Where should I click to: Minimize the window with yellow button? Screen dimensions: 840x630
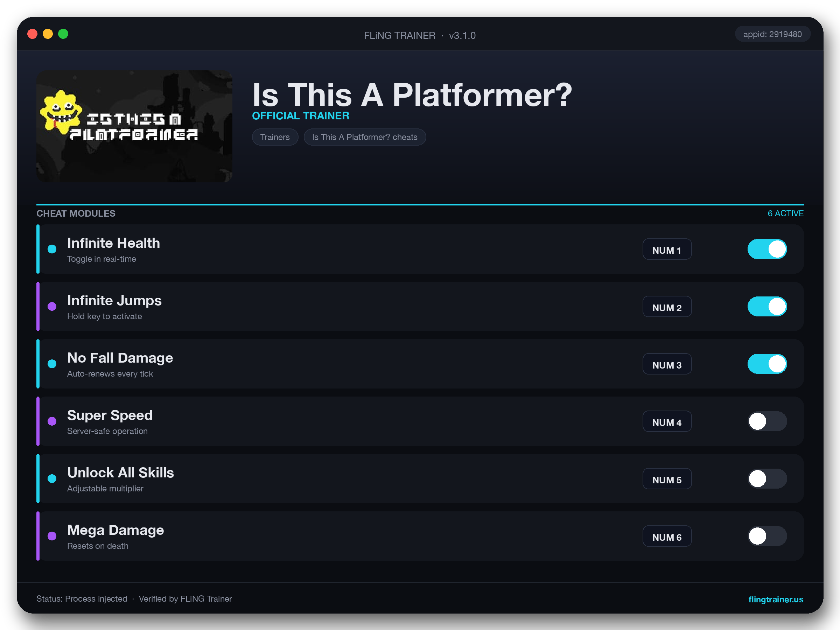click(x=48, y=34)
